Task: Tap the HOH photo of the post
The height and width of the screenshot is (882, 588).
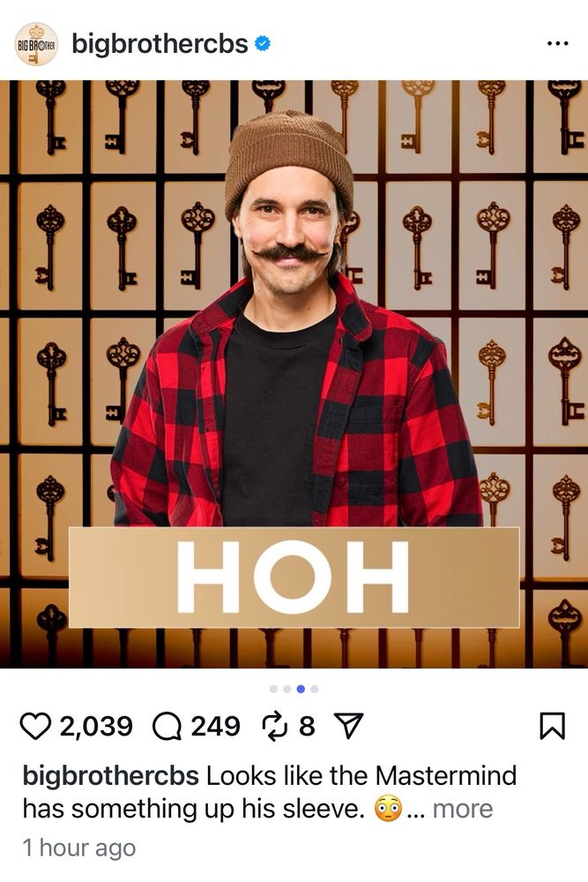Action: [x=294, y=374]
